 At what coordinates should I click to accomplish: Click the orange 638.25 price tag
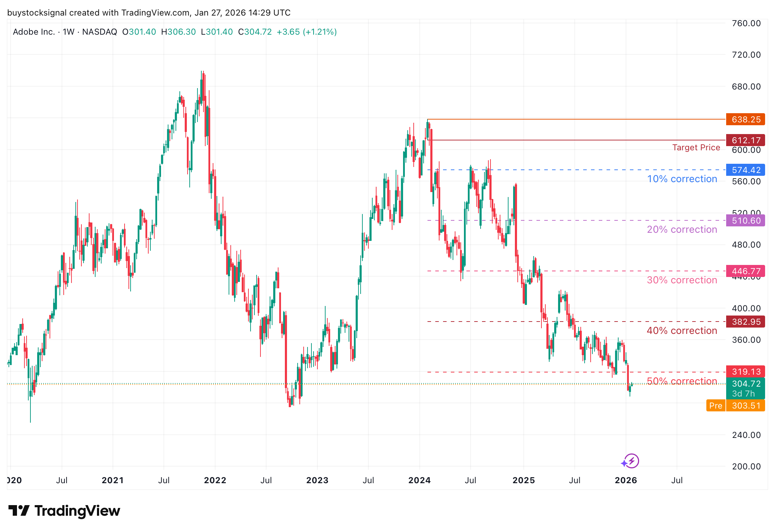coord(745,120)
